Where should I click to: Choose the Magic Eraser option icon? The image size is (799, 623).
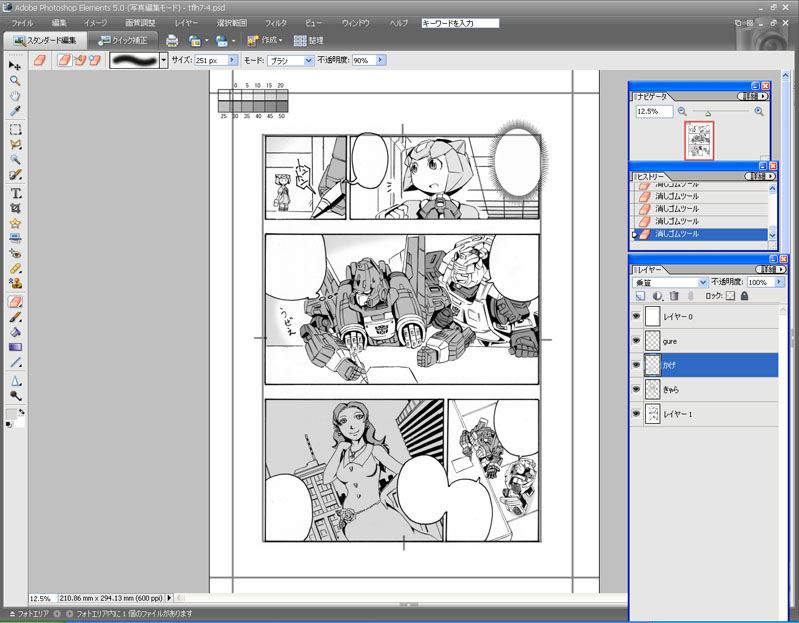(94, 60)
